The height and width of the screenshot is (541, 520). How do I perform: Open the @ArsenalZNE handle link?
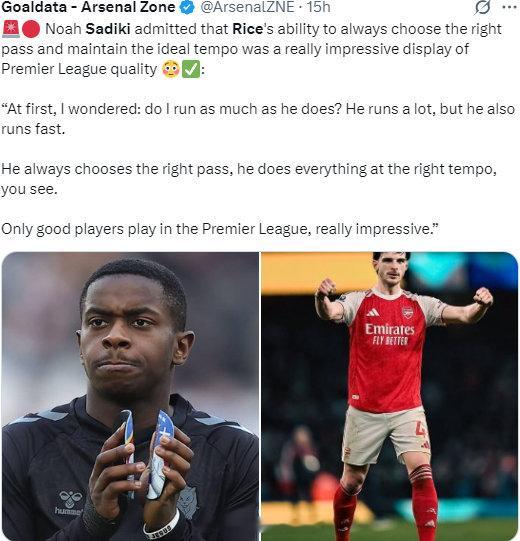[x=247, y=7]
